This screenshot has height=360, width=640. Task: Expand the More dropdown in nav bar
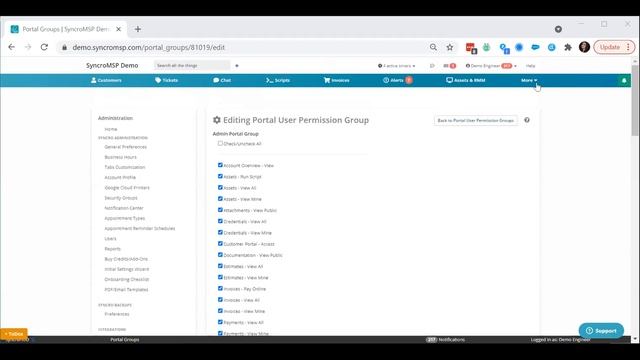coord(529,80)
